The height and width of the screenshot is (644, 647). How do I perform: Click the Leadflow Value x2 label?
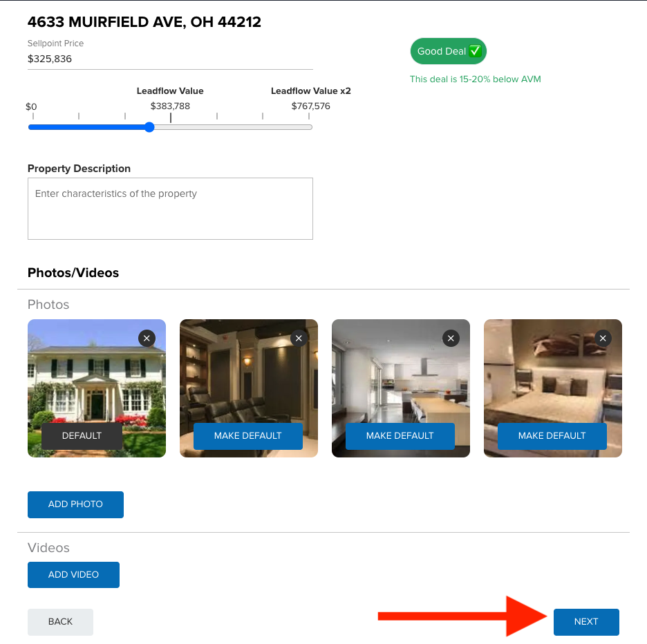pyautogui.click(x=310, y=91)
